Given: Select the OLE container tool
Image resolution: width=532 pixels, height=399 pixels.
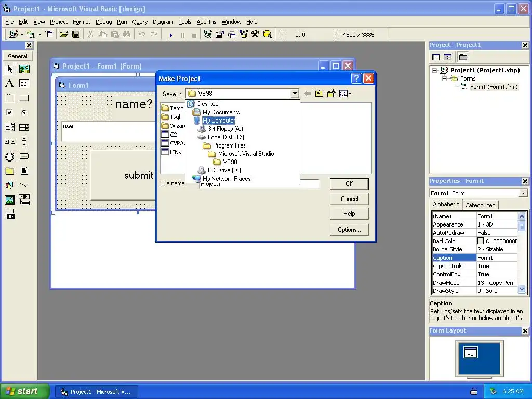Looking at the screenshot, I should pyautogui.click(x=10, y=215).
